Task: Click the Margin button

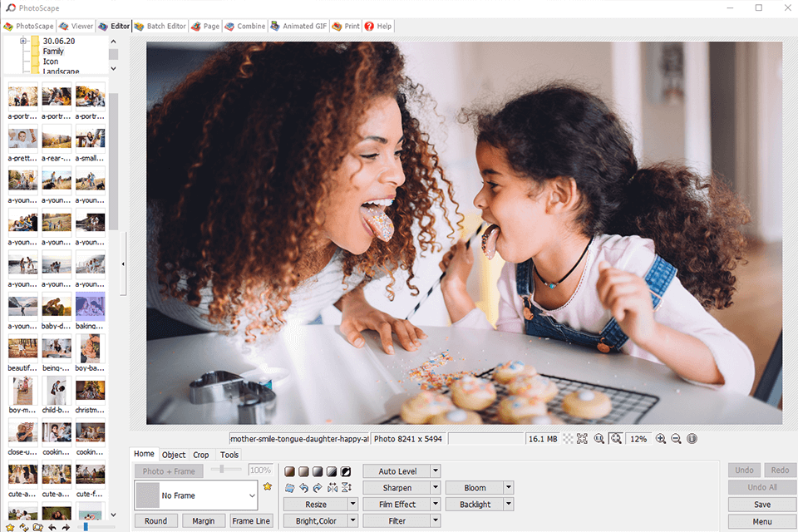Action: (x=204, y=521)
